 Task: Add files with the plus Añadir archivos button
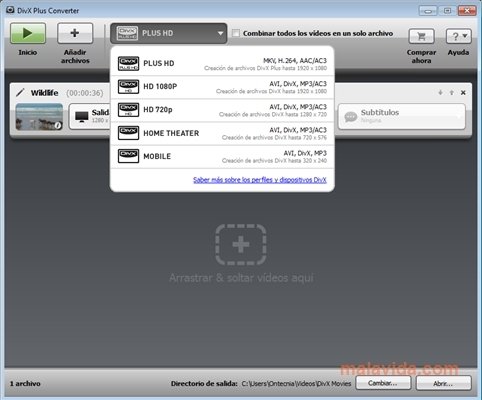75,33
